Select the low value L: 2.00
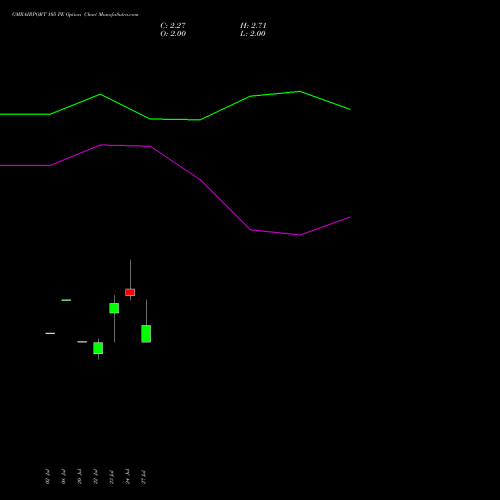500x500 pixels. [253, 34]
